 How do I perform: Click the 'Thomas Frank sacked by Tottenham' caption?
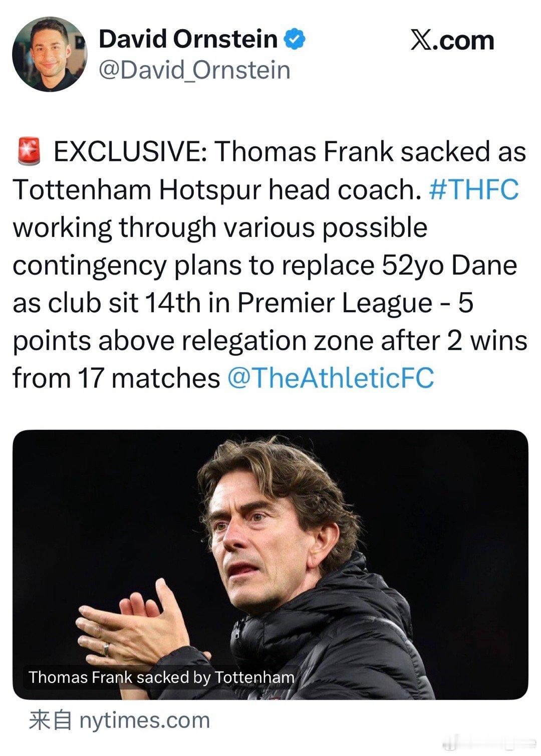point(161,677)
